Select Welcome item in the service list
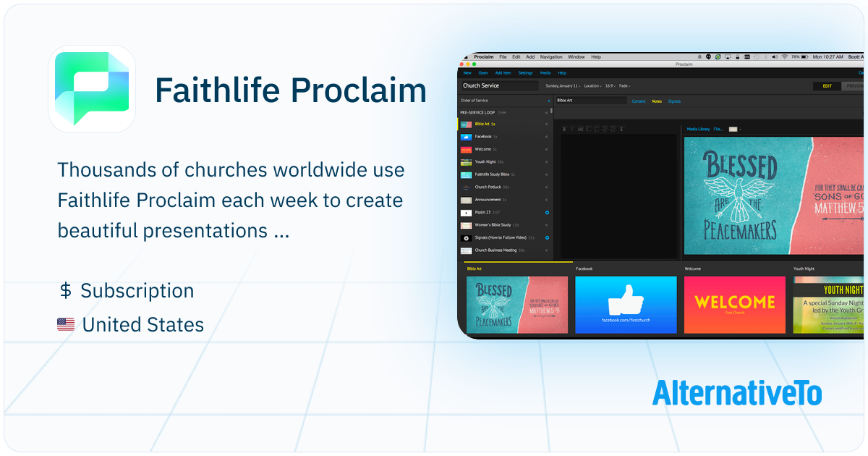 (x=504, y=149)
